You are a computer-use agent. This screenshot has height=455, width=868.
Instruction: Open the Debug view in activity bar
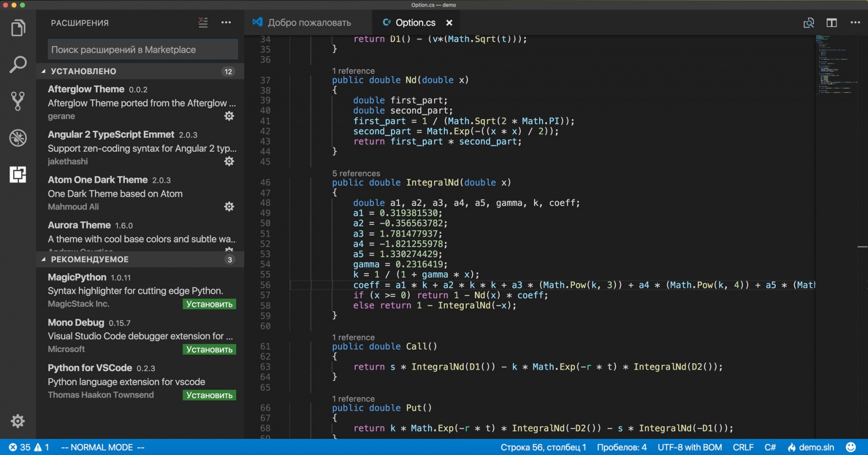pyautogui.click(x=18, y=138)
